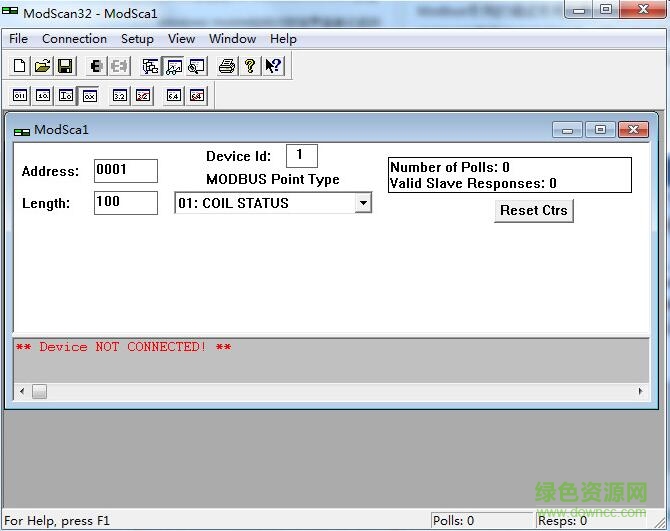
Task: Open About via yellow question mark icon
Action: pos(249,66)
